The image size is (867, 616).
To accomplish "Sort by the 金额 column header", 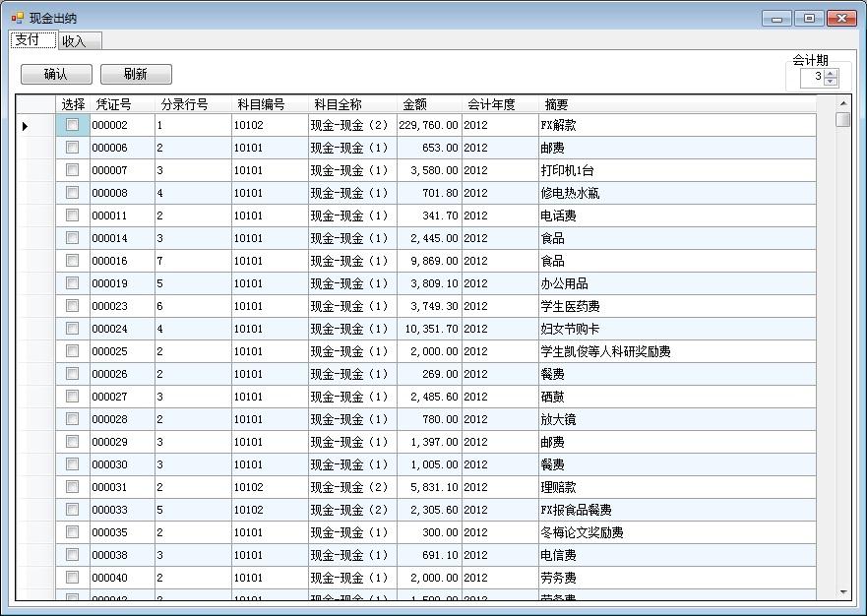I will [429, 104].
